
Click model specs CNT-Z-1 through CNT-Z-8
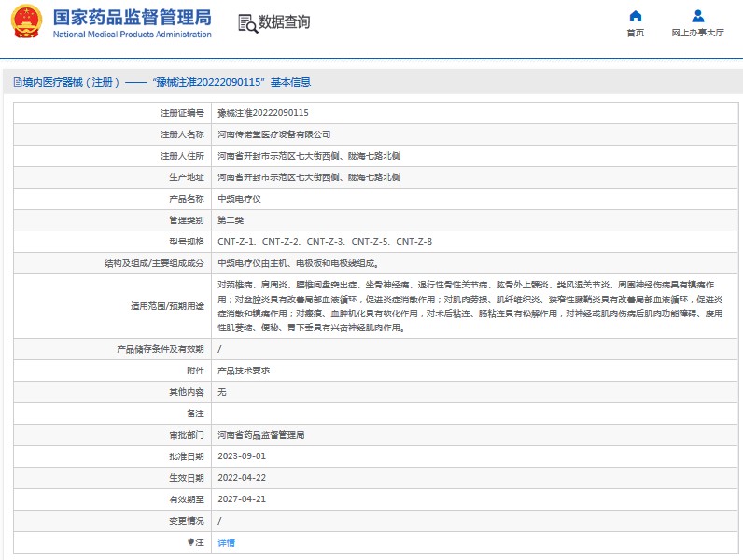(x=325, y=242)
